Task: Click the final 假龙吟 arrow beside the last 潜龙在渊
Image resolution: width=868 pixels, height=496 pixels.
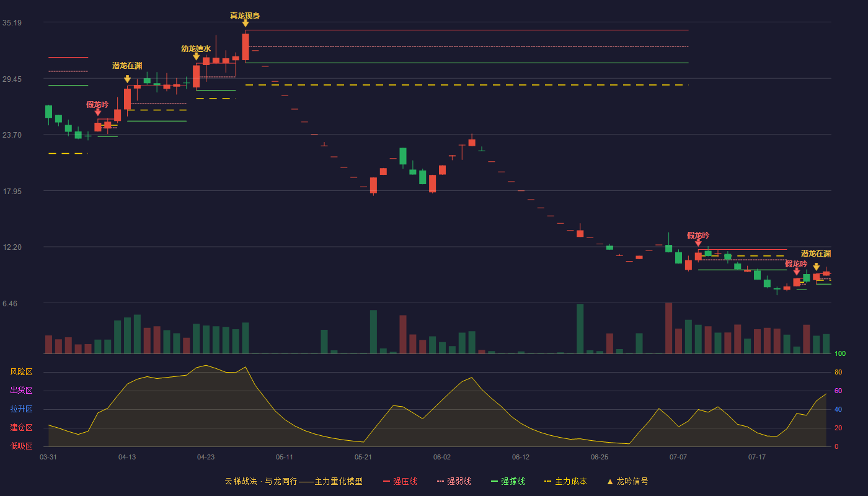Action: coord(797,272)
